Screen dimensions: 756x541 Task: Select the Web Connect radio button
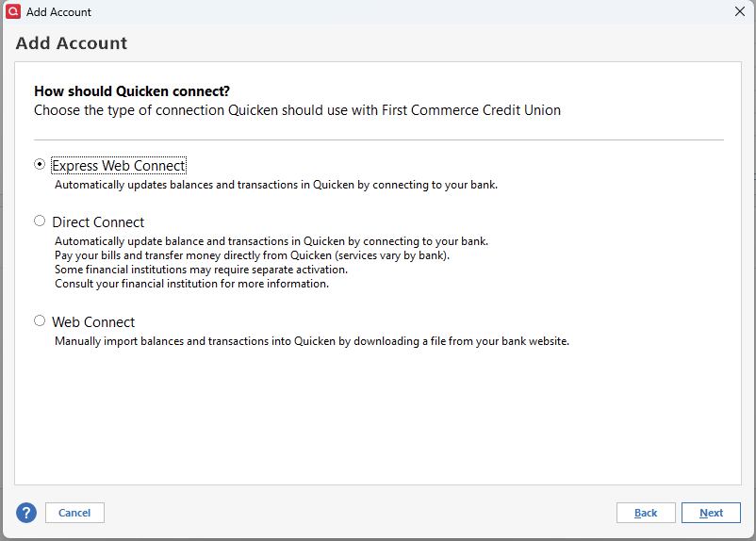click(x=40, y=320)
